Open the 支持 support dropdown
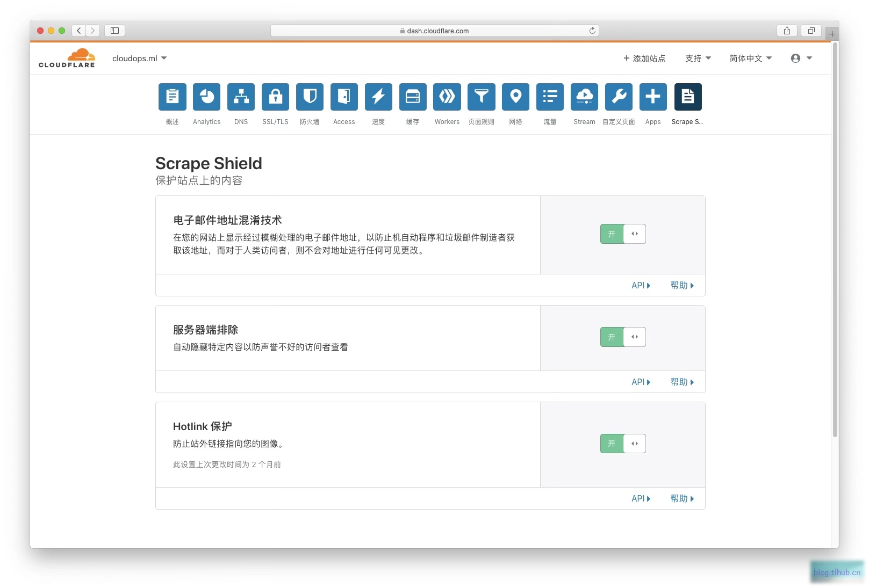Viewport: 869px width, 588px height. [698, 58]
